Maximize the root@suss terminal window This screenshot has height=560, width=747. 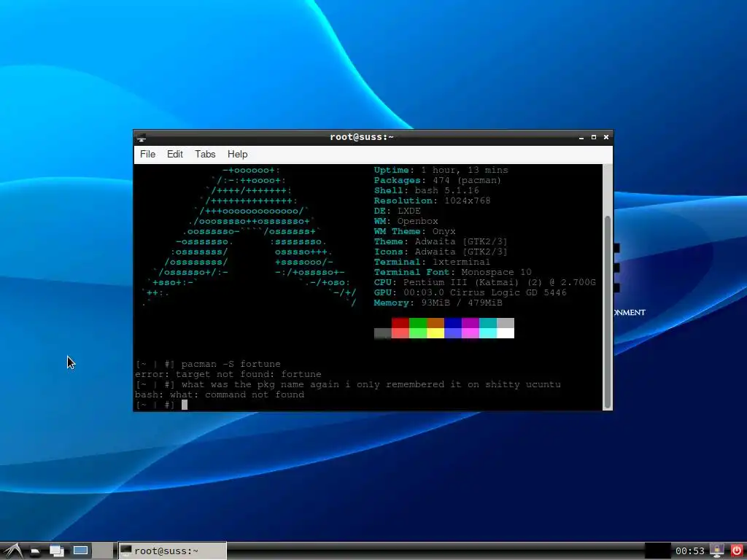click(x=594, y=137)
